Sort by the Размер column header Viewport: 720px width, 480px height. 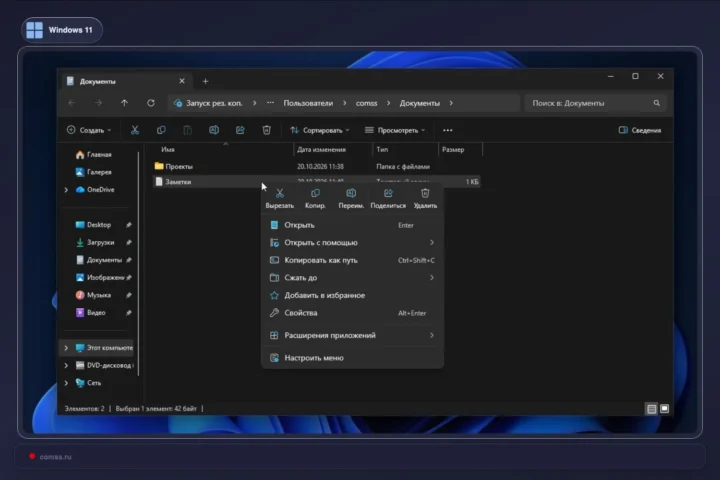(453, 149)
